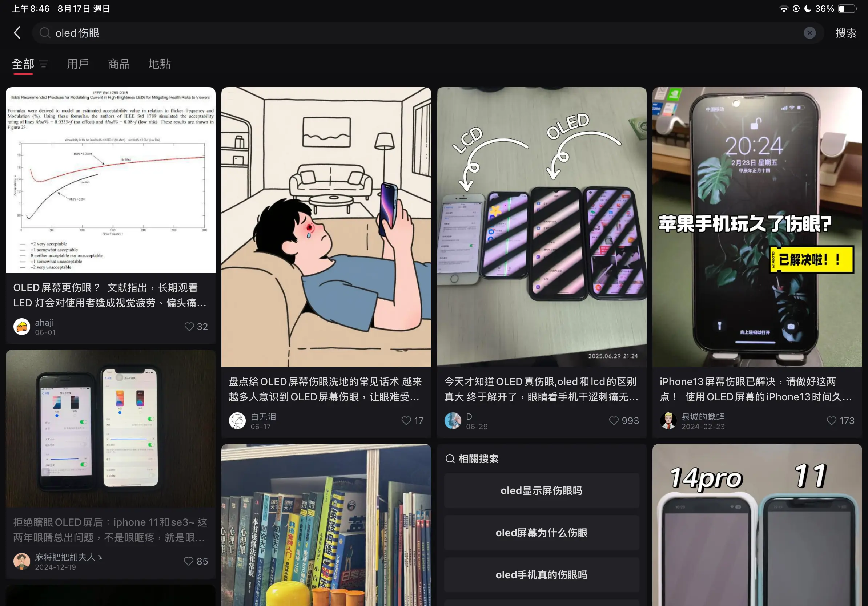Screen dimensions: 868x606
Task: Switch to the 商品 tab
Action: click(x=118, y=64)
